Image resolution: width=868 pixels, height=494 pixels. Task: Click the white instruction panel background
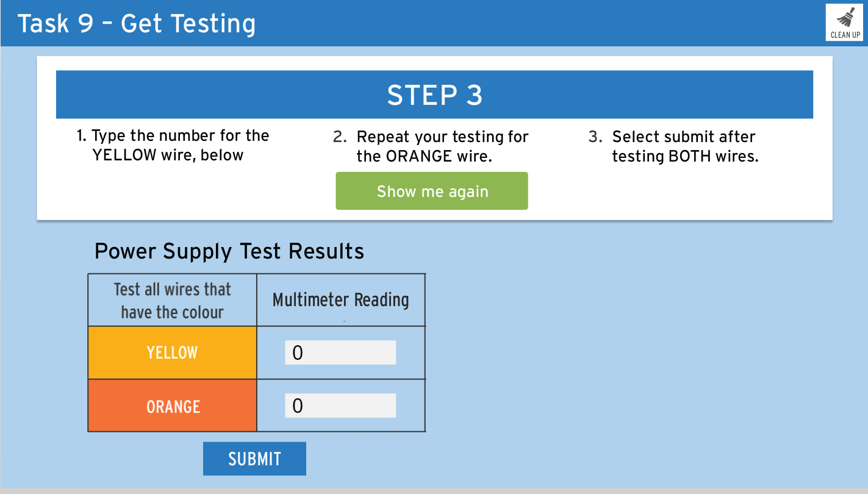(x=671, y=195)
